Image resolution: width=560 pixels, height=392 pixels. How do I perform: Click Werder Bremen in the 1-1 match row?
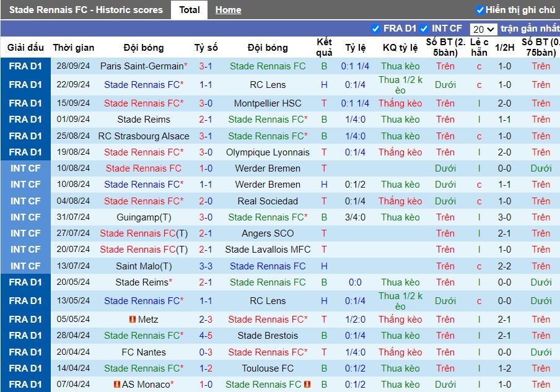coord(268,184)
